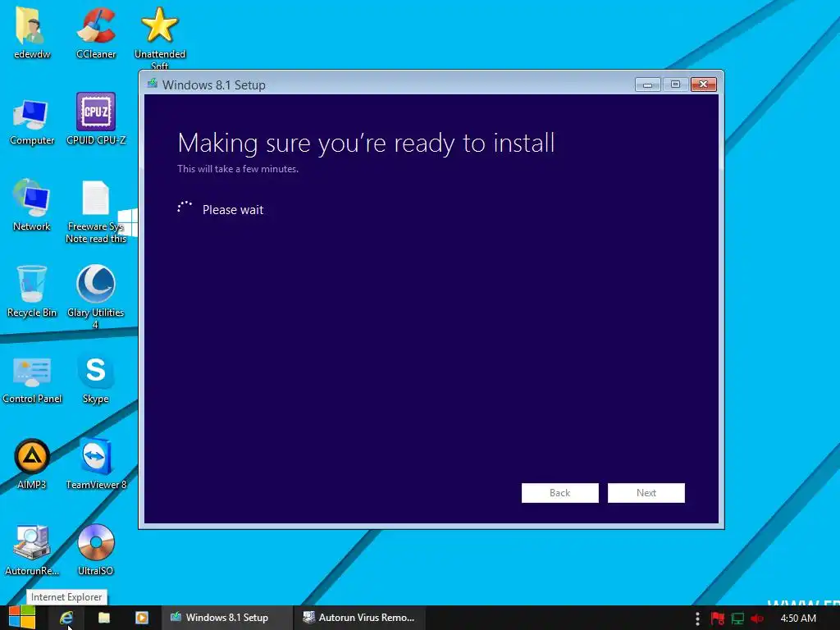Click the Windows Start button

click(x=22, y=618)
